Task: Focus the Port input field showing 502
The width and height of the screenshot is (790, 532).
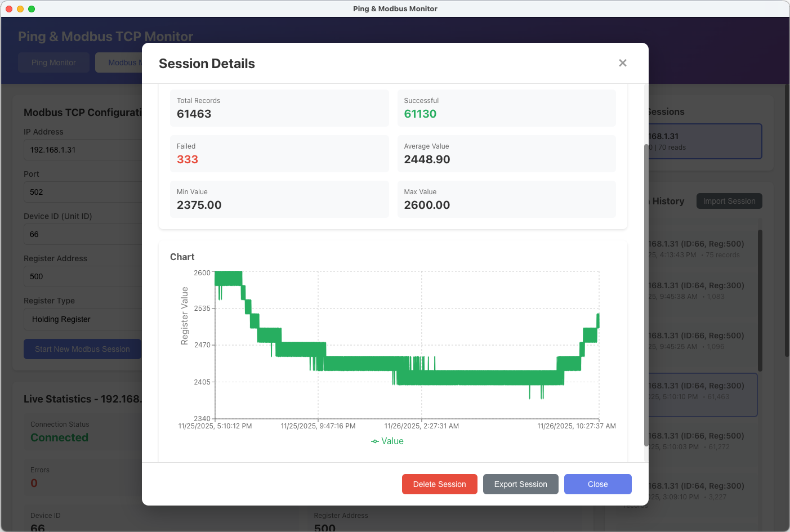Action: click(82, 192)
